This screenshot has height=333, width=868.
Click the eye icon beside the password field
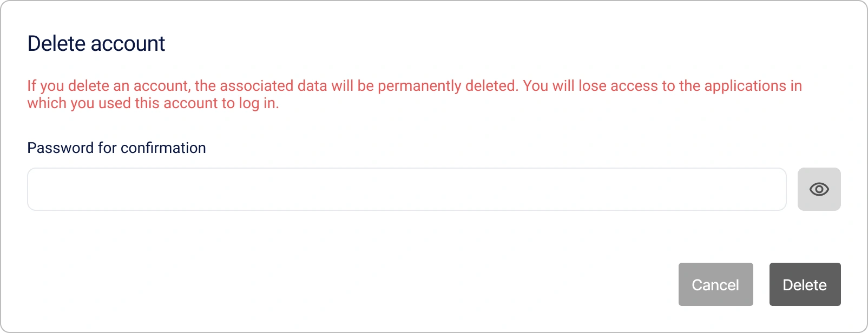click(819, 189)
